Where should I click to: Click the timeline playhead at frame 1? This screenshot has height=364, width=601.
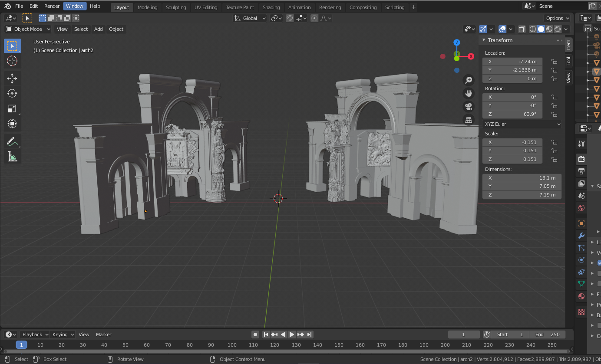point(21,345)
